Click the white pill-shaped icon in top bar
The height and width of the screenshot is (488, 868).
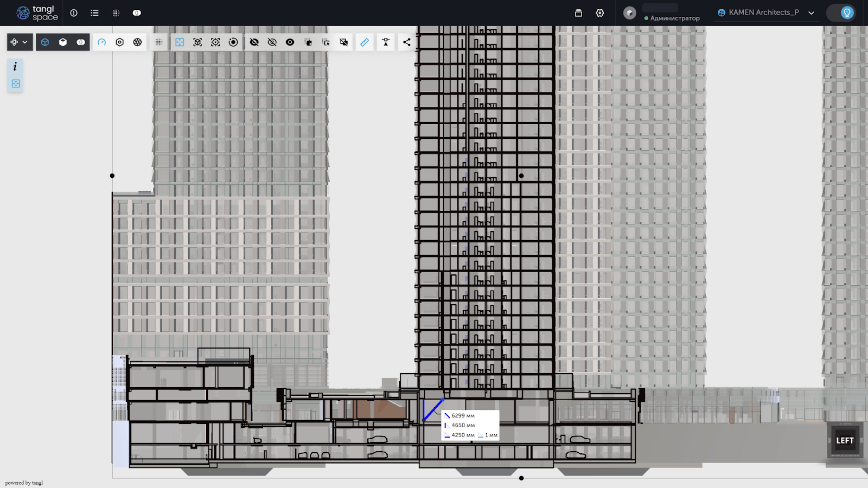[x=137, y=13]
